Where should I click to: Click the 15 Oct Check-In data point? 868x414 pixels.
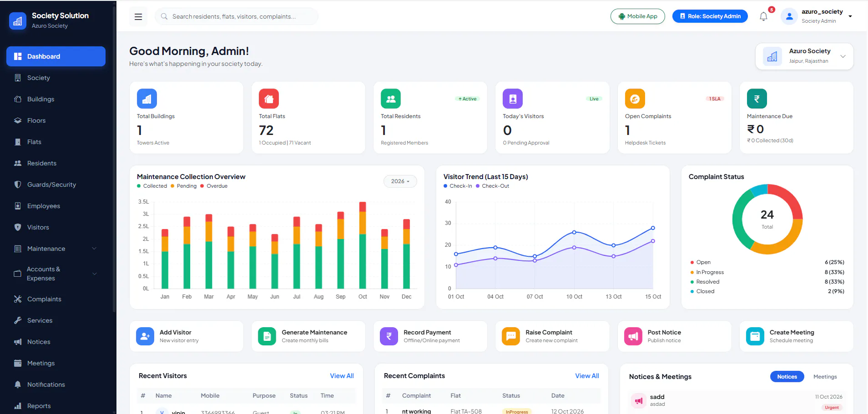pos(653,228)
